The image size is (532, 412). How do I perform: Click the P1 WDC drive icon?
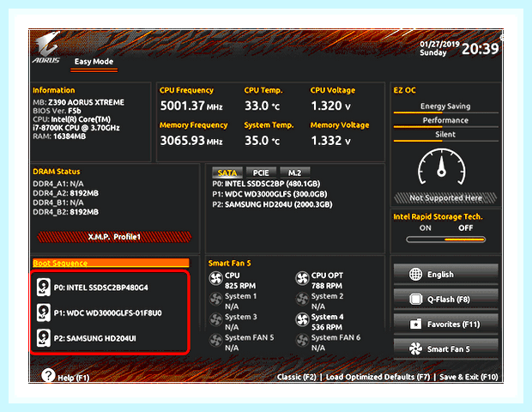[x=44, y=312]
